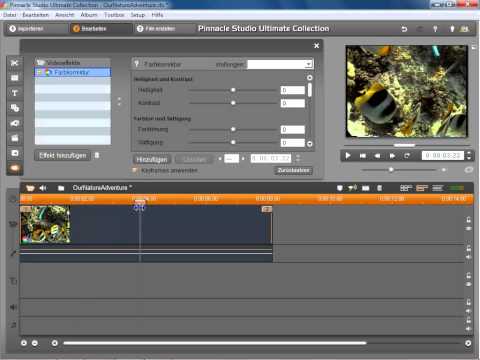This screenshot has width=480, height=360.
Task: Open the video toolbox camera icon on timeline
Action: pos(30,188)
